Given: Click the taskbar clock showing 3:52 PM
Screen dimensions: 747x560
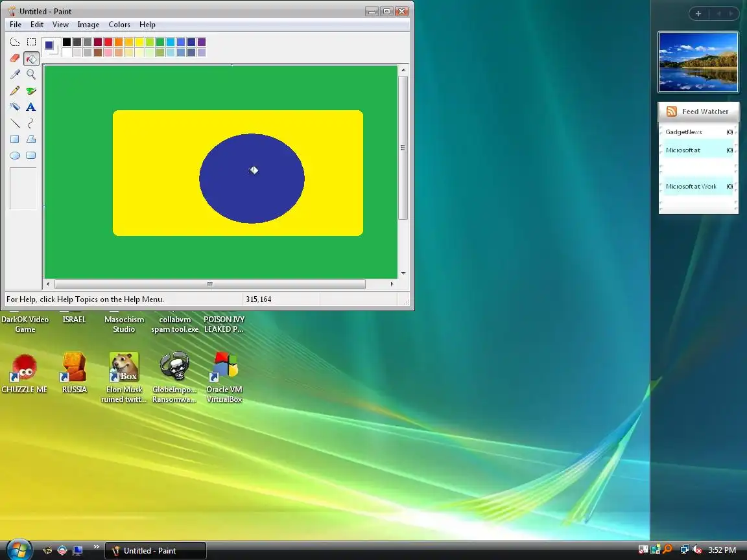Looking at the screenshot, I should pyautogui.click(x=722, y=550).
